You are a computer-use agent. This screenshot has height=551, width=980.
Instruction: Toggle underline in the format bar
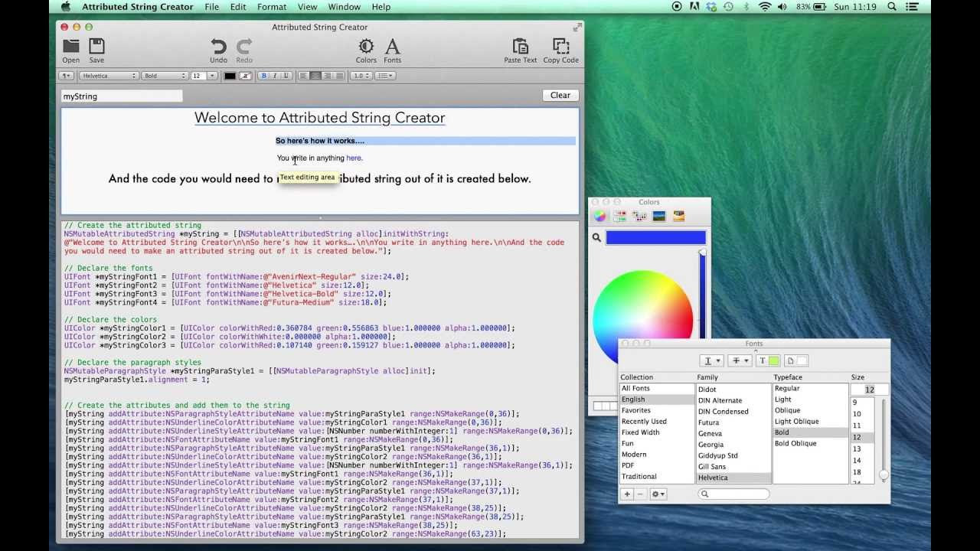tap(286, 76)
